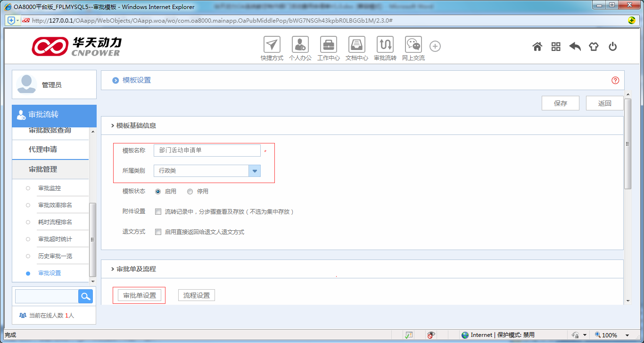
Task: Enable the 附件设置 step-view checkbox
Action: coord(158,211)
